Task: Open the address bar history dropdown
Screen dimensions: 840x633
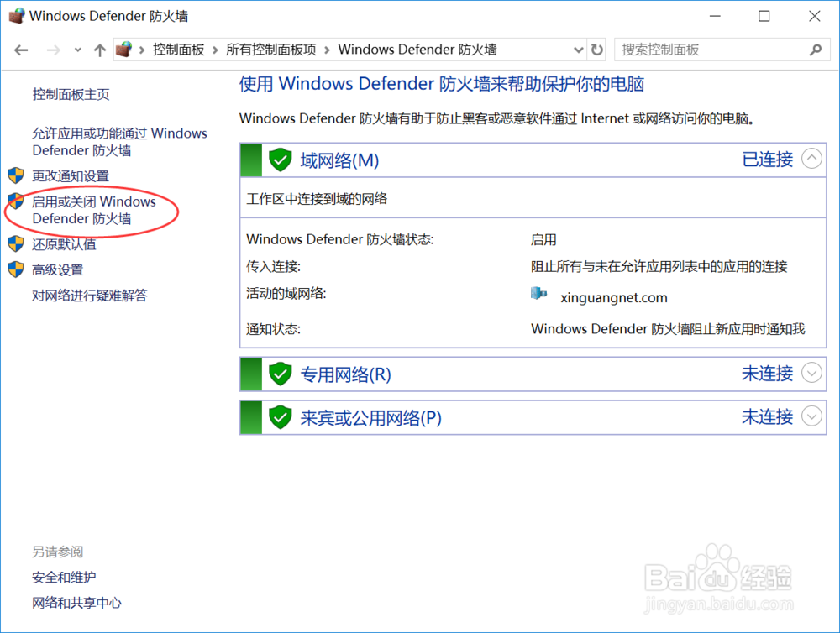Action: coord(579,50)
